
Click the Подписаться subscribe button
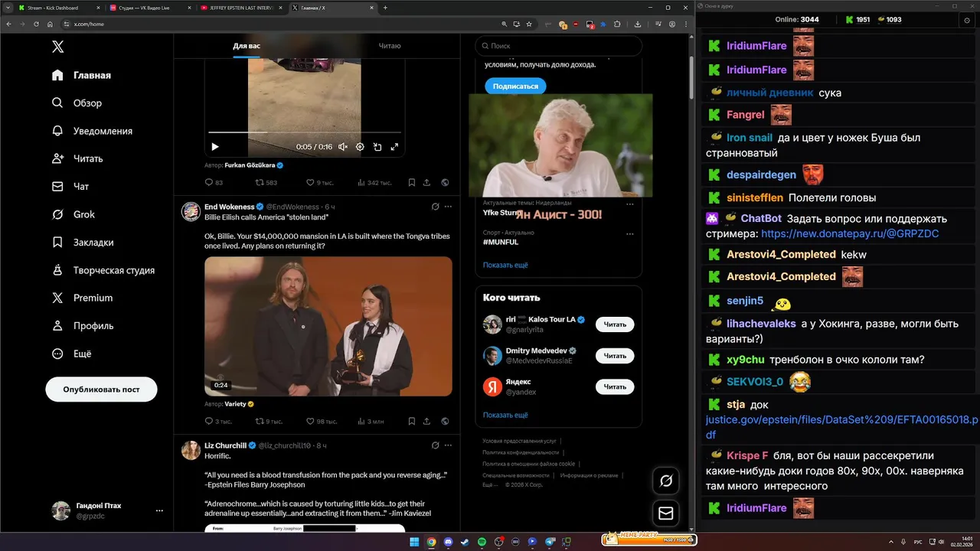[x=515, y=86]
